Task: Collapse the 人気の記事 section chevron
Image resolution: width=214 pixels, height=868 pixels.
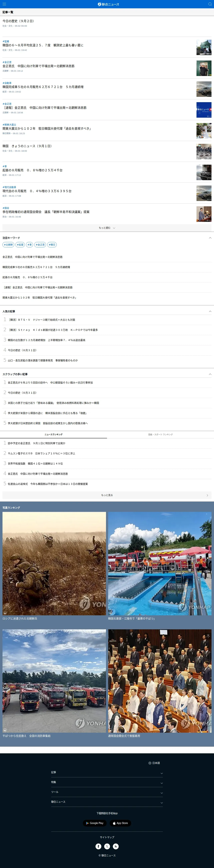Action: 210,311
